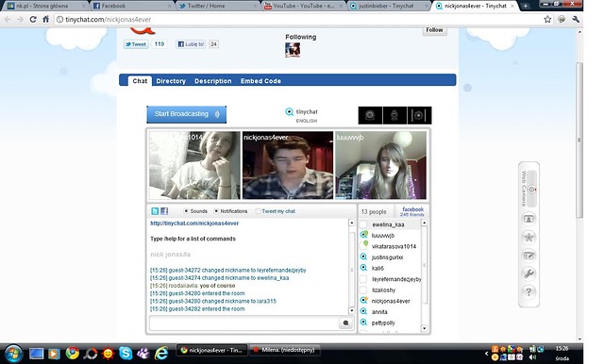Click the Following user avatar thumbnail
Viewport: 604px width, 364px height.
[293, 50]
